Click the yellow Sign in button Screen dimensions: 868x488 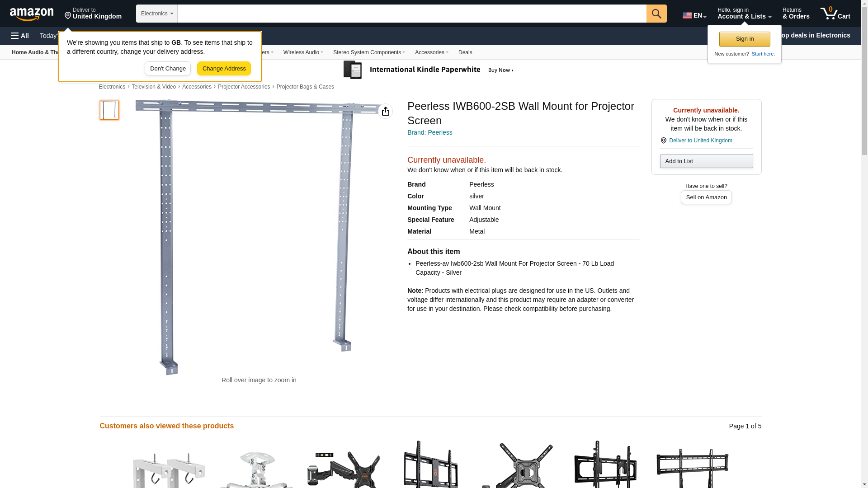[745, 39]
